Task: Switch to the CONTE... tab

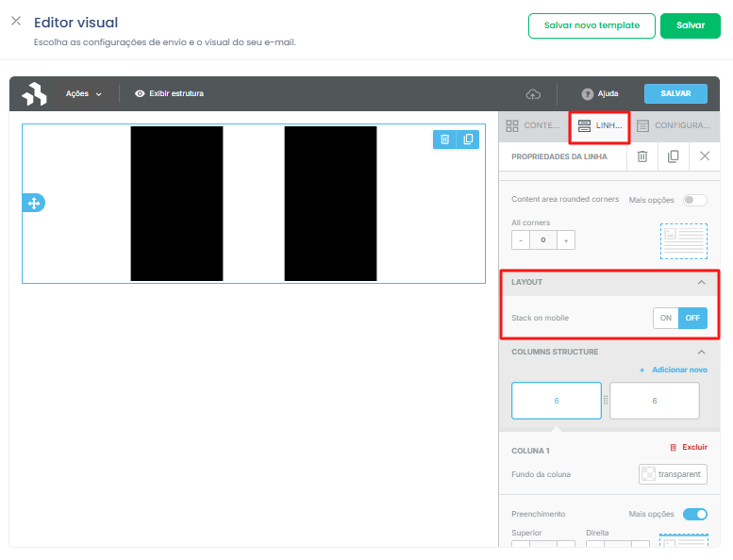Action: click(x=533, y=125)
